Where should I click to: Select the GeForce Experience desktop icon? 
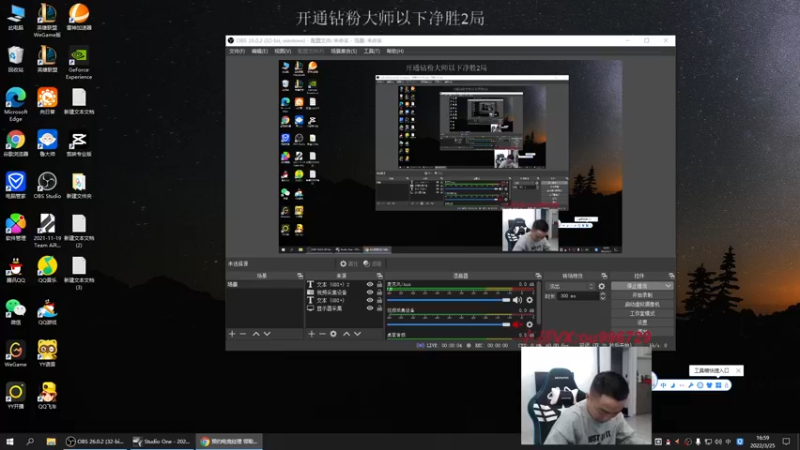[79, 63]
